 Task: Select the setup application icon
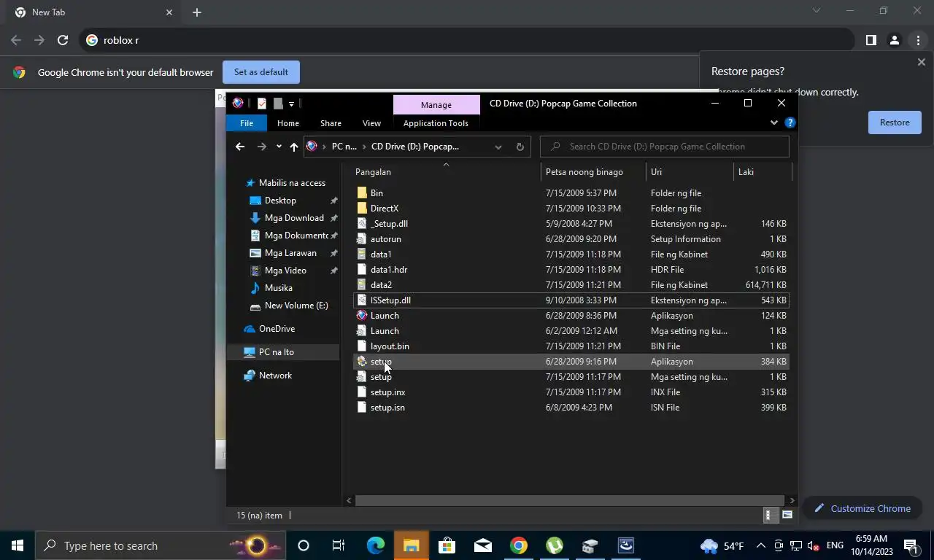pos(362,362)
